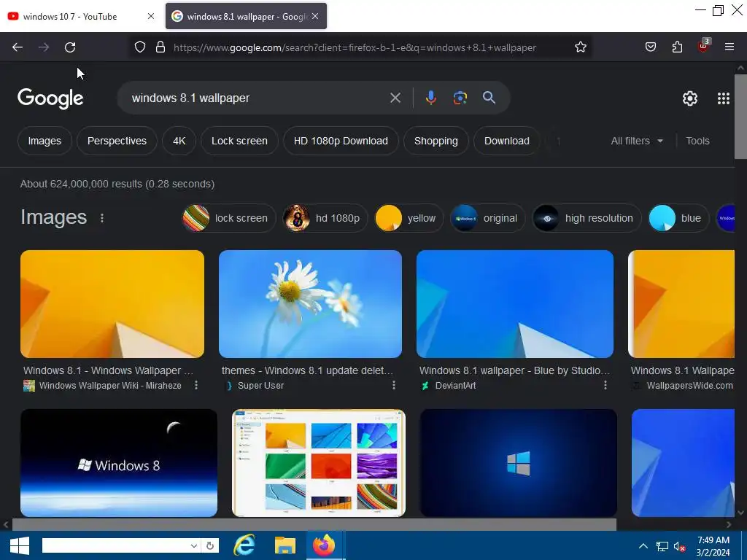
Task: Open more options for Super User result
Action: tap(394, 385)
